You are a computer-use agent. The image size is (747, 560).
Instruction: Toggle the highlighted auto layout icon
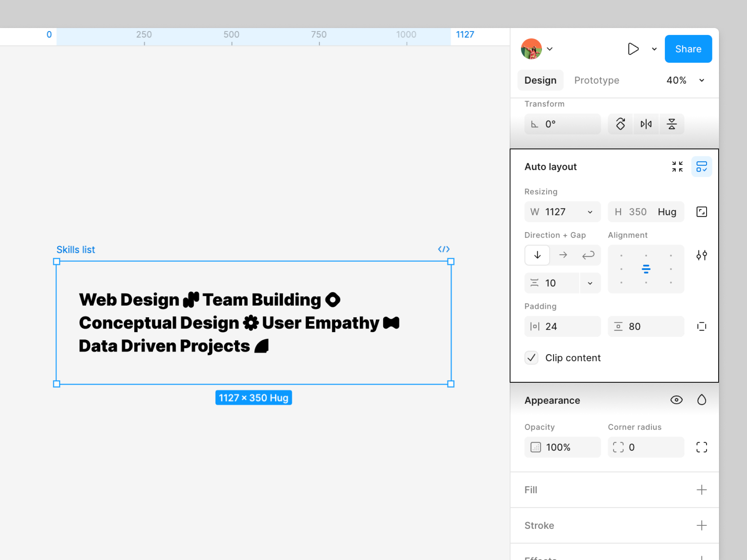click(701, 166)
